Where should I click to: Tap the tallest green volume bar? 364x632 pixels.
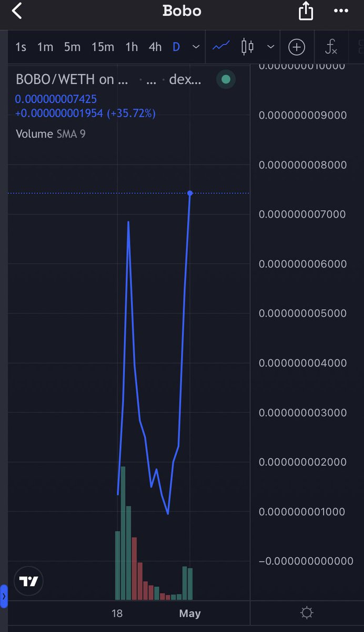[123, 533]
